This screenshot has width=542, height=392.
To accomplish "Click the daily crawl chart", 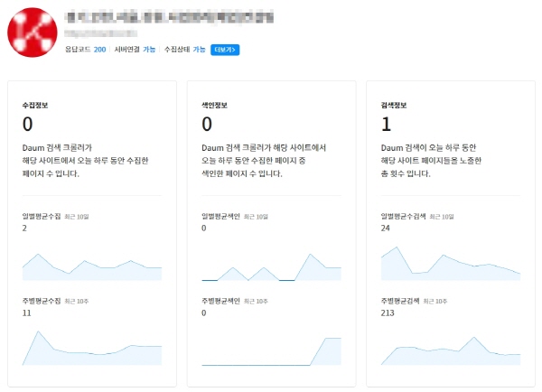I will point(92,266).
